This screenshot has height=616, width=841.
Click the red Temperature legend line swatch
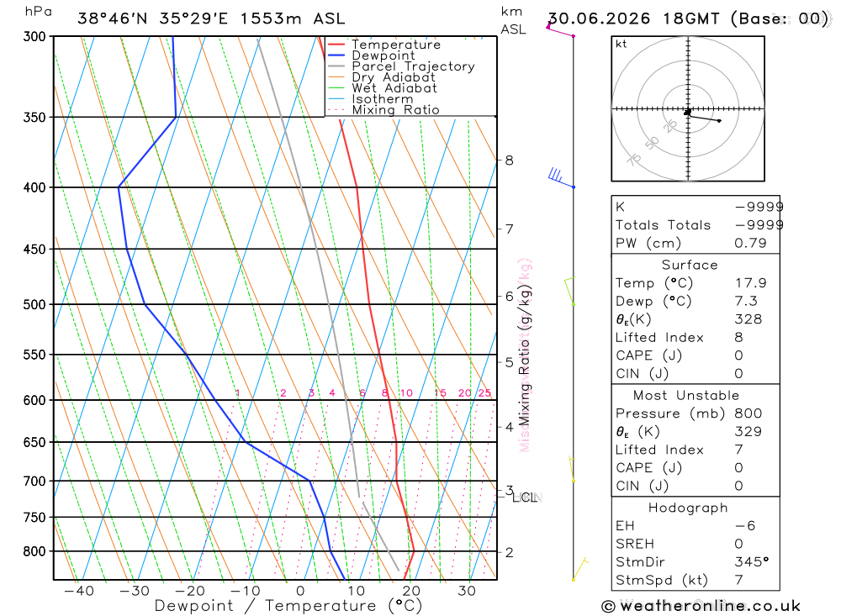coord(336,45)
